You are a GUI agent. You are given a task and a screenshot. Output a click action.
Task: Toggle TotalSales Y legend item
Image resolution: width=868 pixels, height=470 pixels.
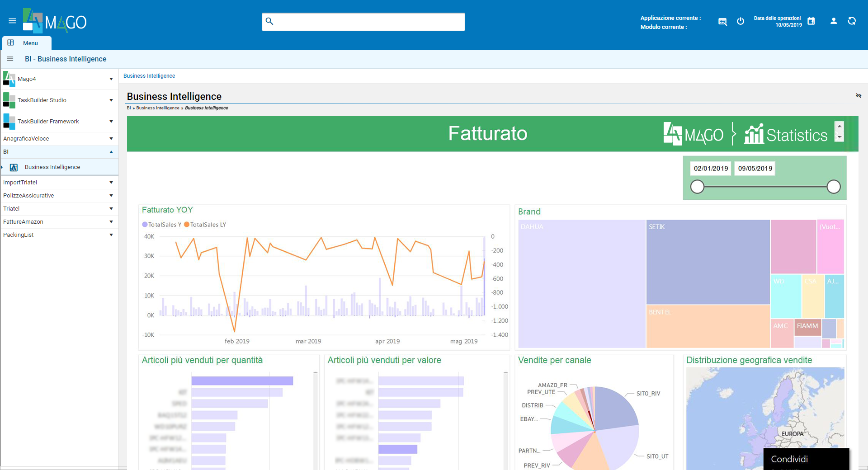click(x=161, y=225)
